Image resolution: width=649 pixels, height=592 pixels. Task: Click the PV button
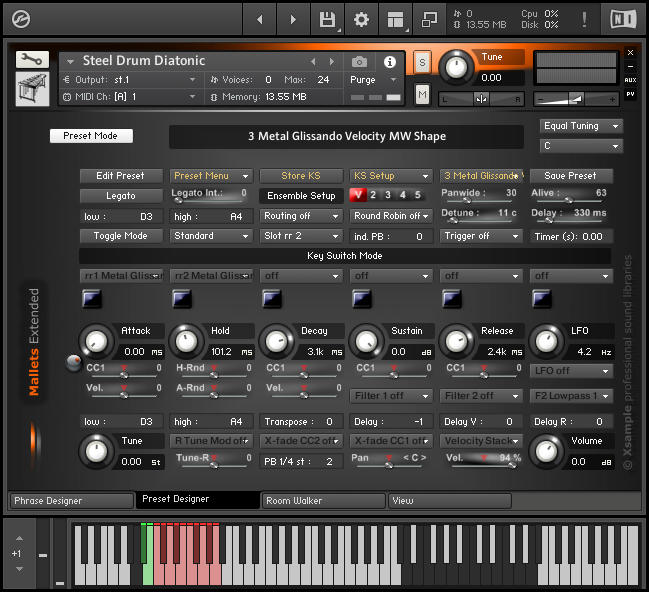click(630, 94)
